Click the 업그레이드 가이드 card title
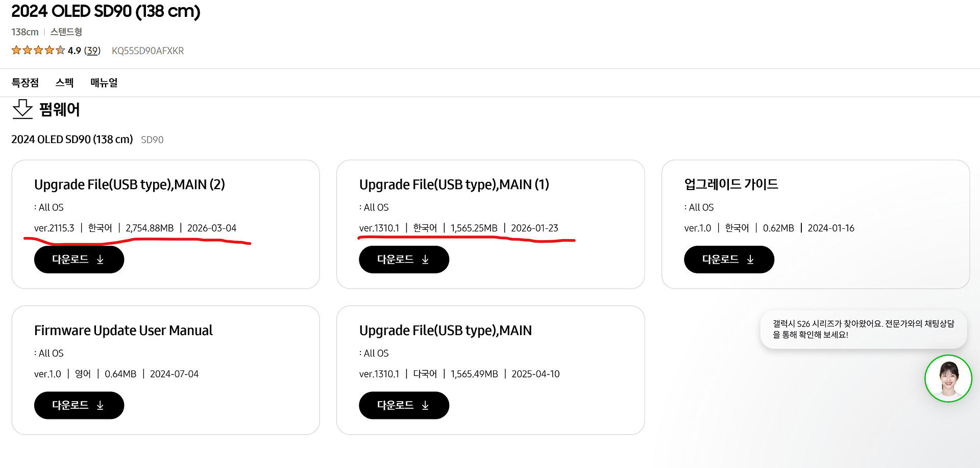This screenshot has width=980, height=468. (x=731, y=184)
